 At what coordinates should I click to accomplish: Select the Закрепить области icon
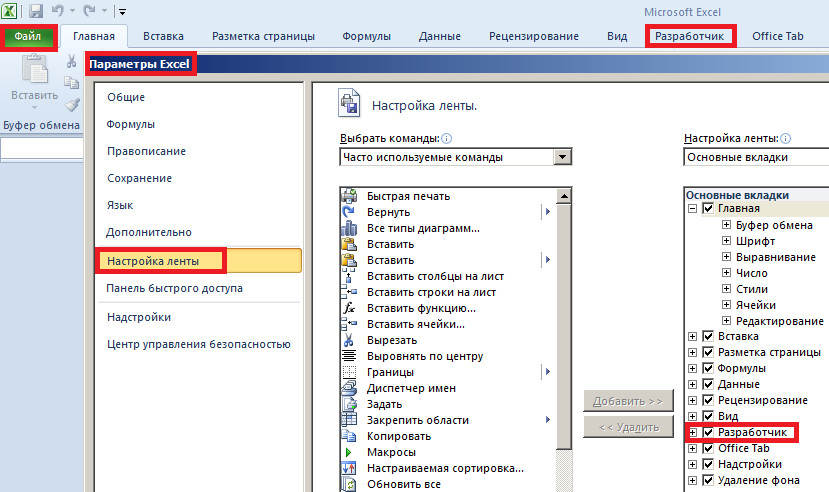pyautogui.click(x=349, y=420)
